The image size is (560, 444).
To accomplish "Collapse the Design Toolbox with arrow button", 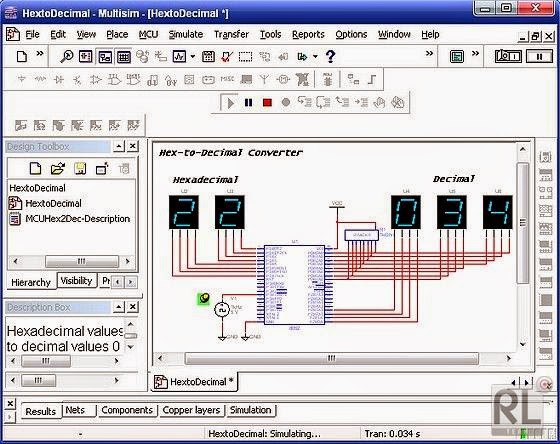I will pos(119,146).
